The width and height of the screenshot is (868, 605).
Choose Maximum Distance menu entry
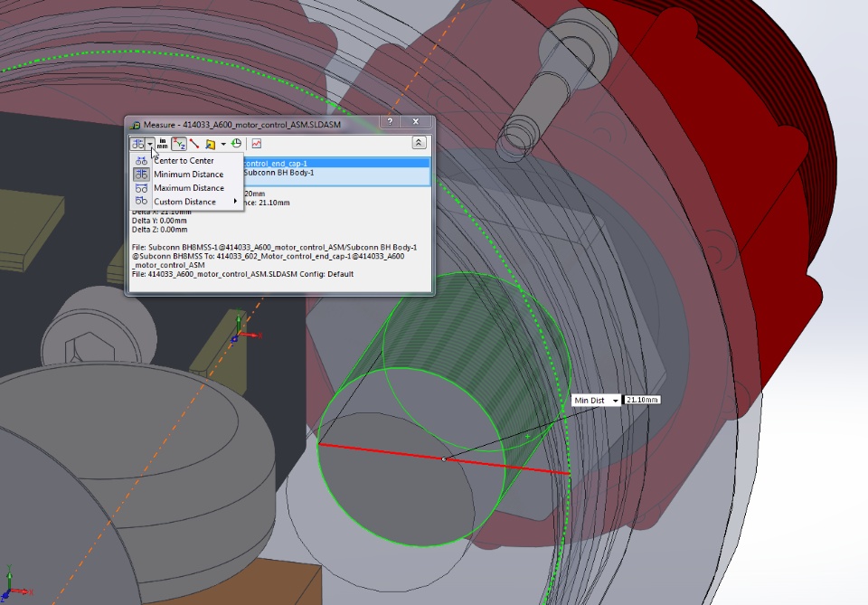186,188
